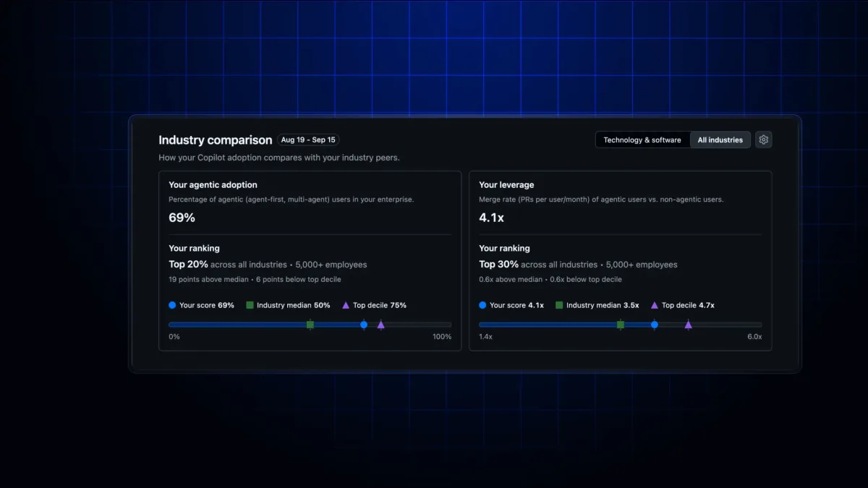Click blue Your score marker on adoption bar
The image size is (868, 488).
[364, 325]
